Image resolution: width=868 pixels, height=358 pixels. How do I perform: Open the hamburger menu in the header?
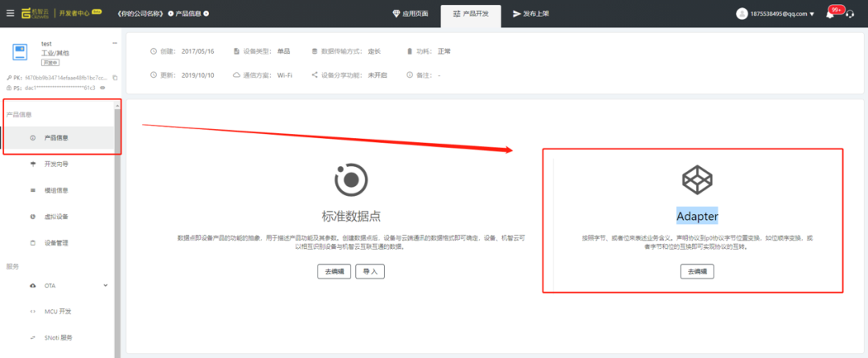pyautogui.click(x=10, y=14)
